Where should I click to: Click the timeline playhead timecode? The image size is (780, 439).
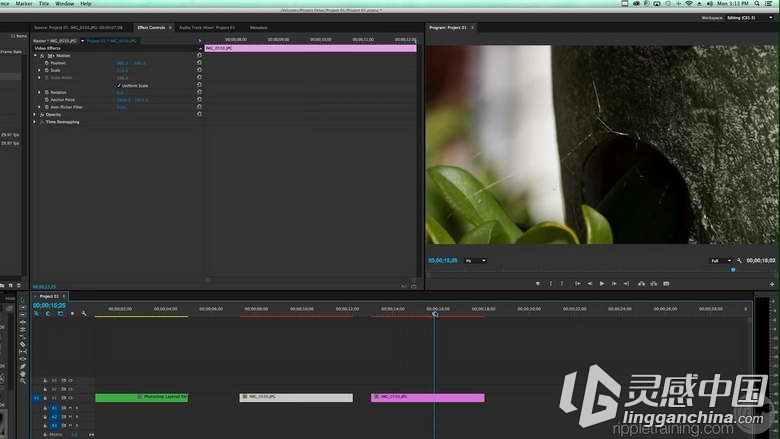(49, 306)
